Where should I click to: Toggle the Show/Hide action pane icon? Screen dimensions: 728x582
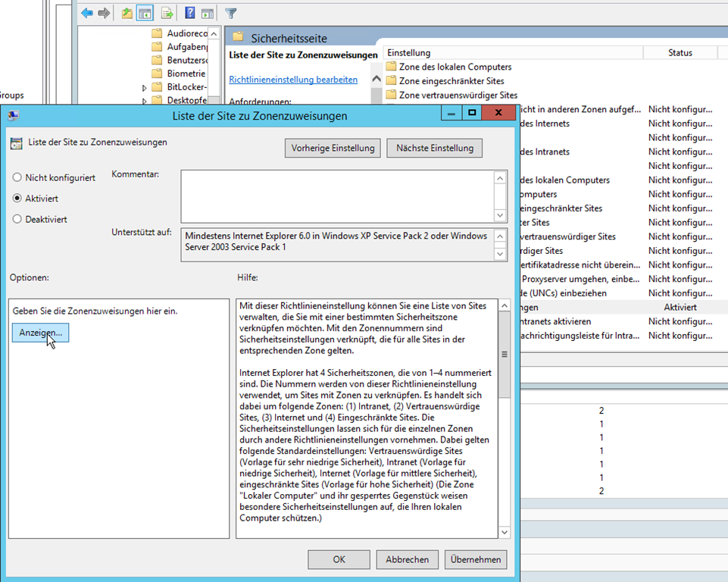click(207, 13)
